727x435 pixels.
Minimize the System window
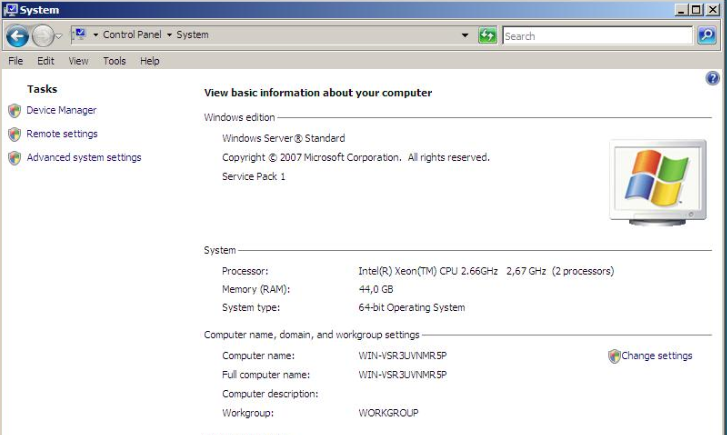[681, 10]
